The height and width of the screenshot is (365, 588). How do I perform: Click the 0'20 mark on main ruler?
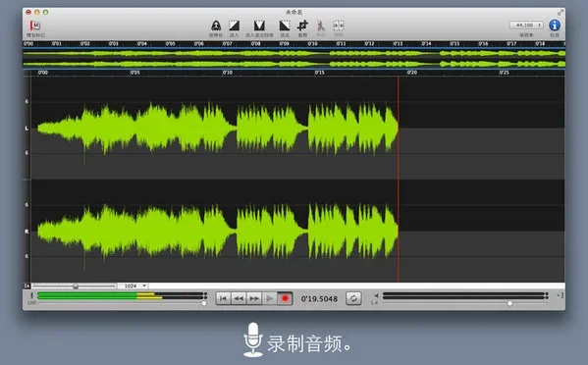(x=412, y=73)
